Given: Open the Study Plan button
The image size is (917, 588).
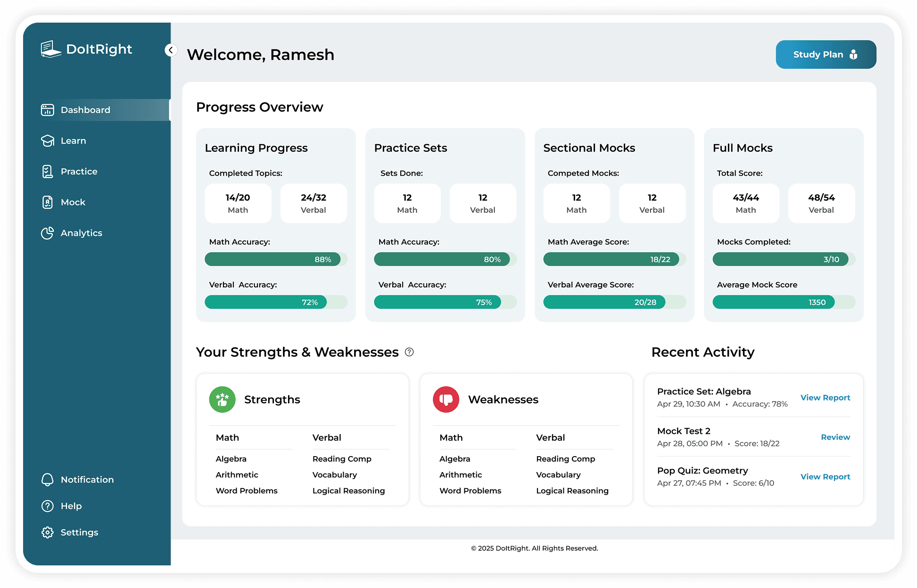Looking at the screenshot, I should pos(826,55).
